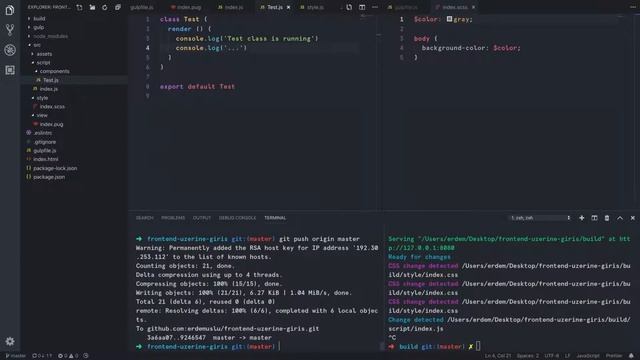Open package-lock.json in the Explorer

(x=55, y=168)
